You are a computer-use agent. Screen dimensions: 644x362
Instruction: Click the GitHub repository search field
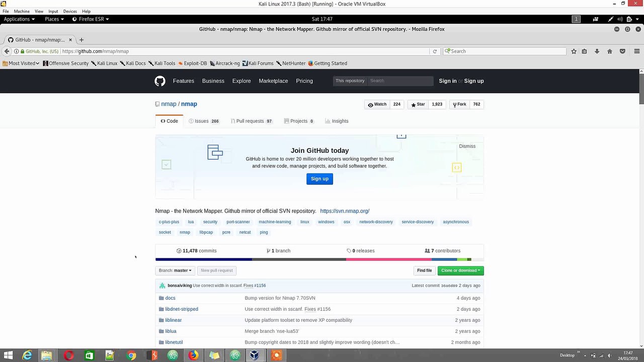[400, 81]
